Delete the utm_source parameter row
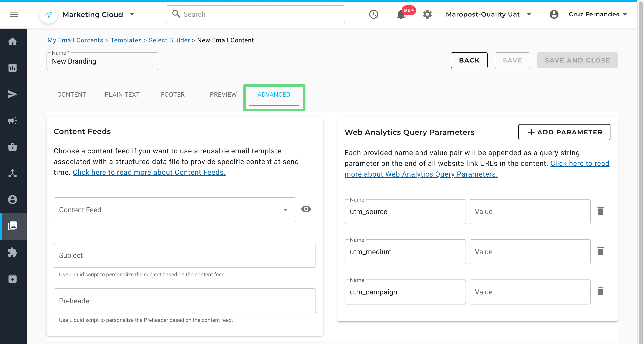The image size is (644, 344). coord(600,211)
